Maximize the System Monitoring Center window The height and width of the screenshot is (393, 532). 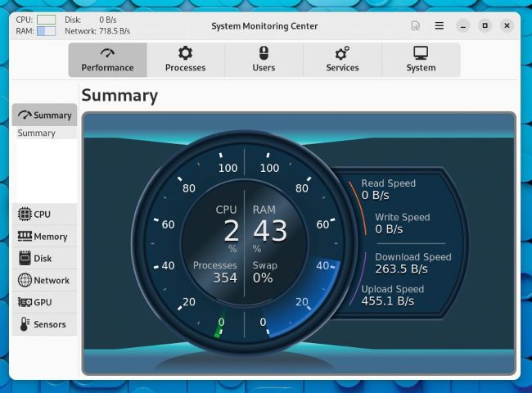(x=485, y=26)
